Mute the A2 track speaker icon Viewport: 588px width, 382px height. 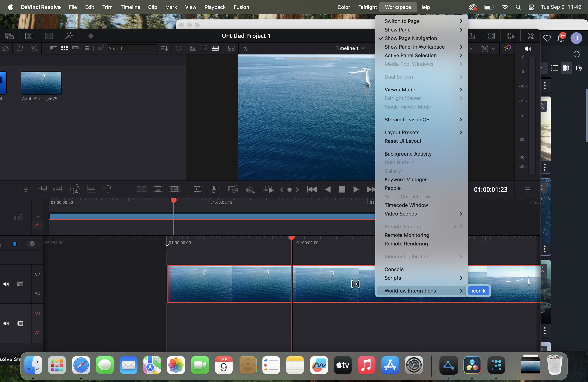pyautogui.click(x=6, y=284)
